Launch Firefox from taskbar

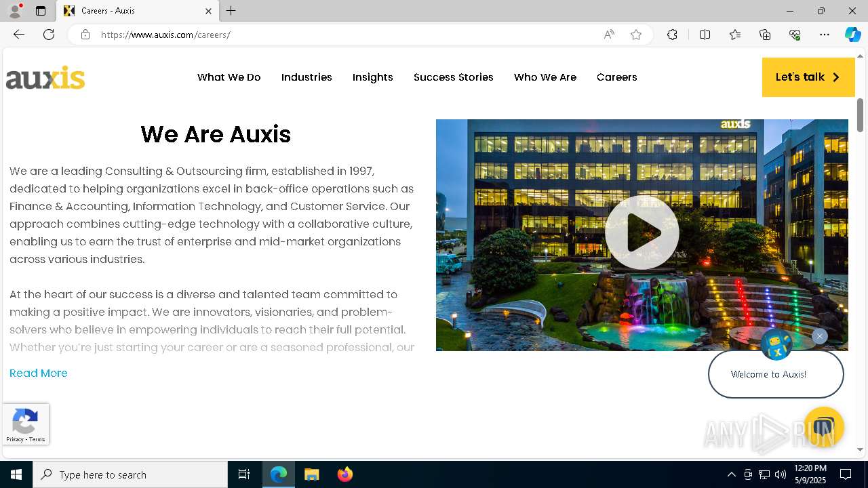pyautogui.click(x=345, y=474)
